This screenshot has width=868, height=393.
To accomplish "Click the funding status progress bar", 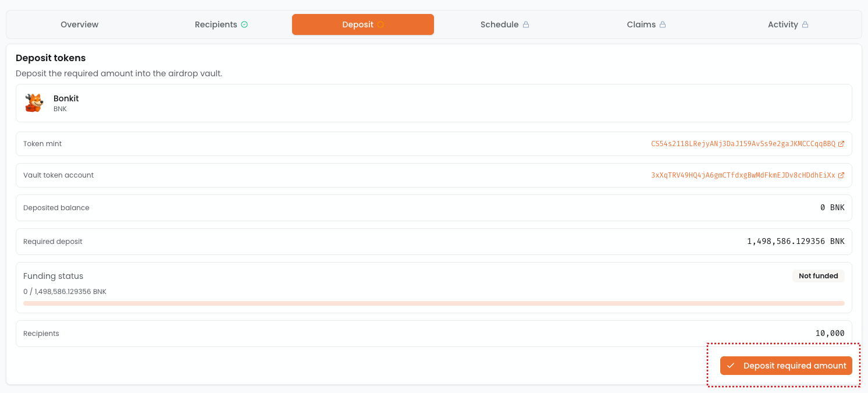I will 433,303.
